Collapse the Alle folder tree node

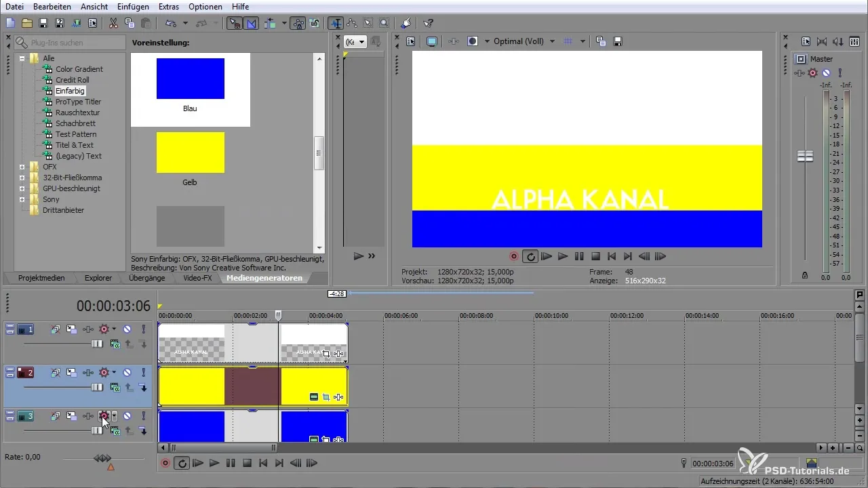(x=22, y=58)
